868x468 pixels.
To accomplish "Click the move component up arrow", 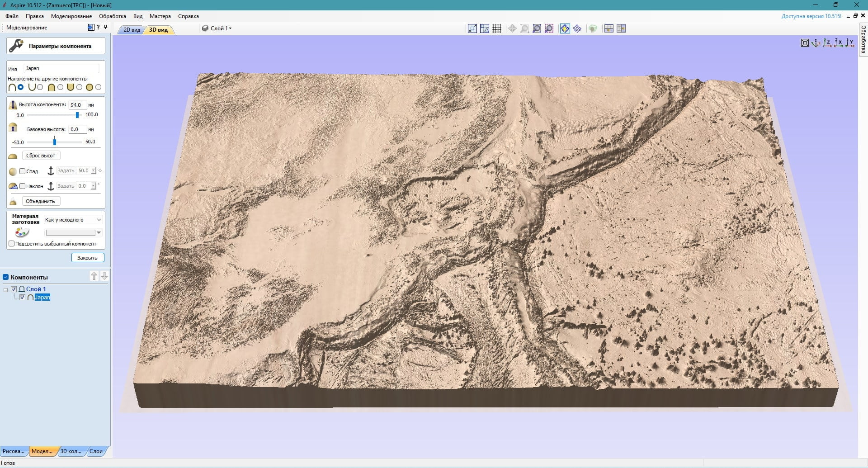I will point(94,276).
